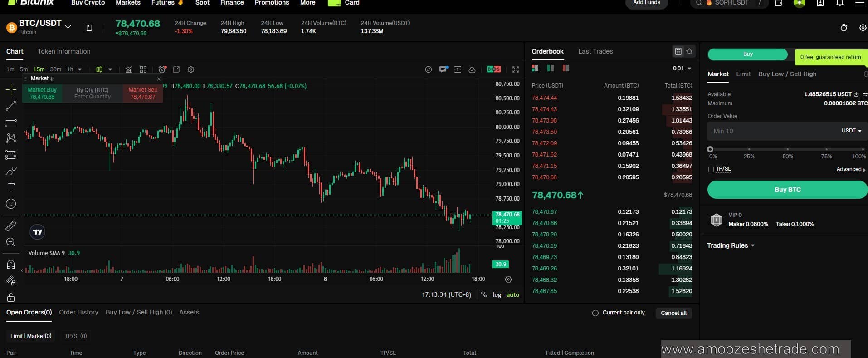
Task: Select the 5m timeframe
Action: point(24,69)
